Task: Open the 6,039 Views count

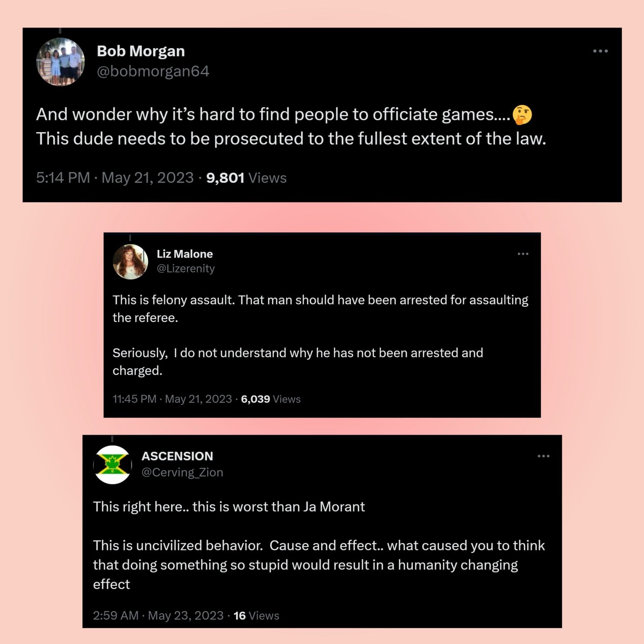Action: click(x=271, y=399)
